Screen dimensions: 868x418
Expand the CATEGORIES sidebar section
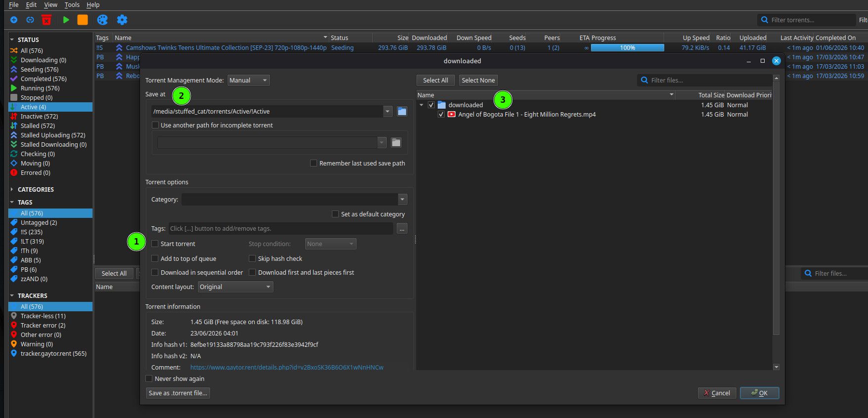(12, 189)
